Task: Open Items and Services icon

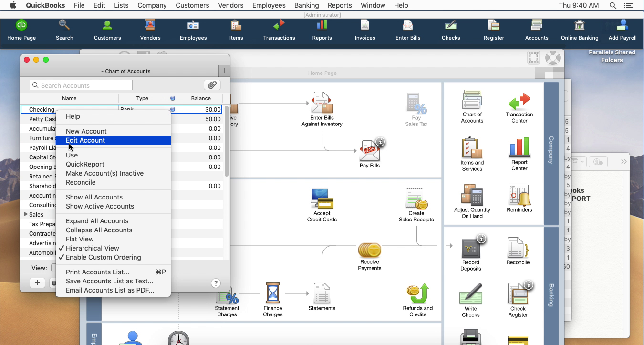Action: coord(472,154)
